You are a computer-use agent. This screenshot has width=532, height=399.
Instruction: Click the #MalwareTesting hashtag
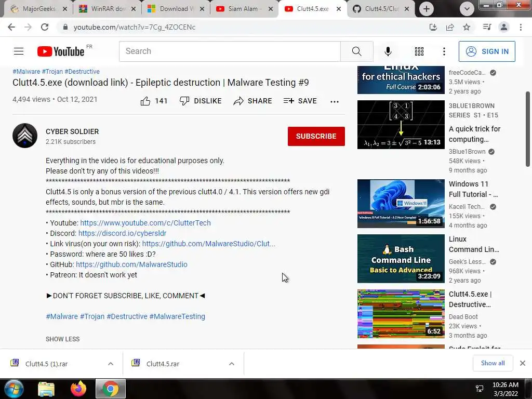177,316
